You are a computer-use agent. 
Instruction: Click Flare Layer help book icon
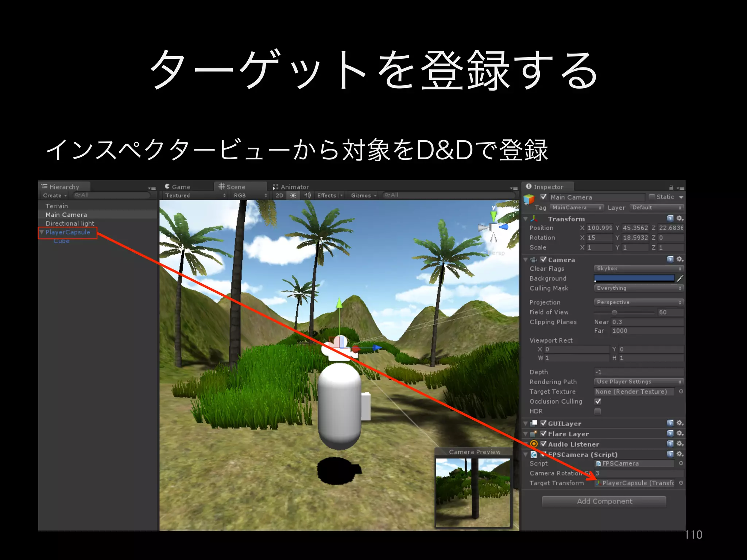tap(670, 433)
